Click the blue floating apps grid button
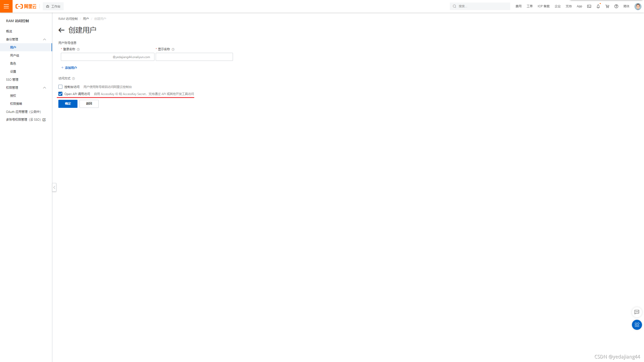The width and height of the screenshot is (644, 362). [x=637, y=325]
